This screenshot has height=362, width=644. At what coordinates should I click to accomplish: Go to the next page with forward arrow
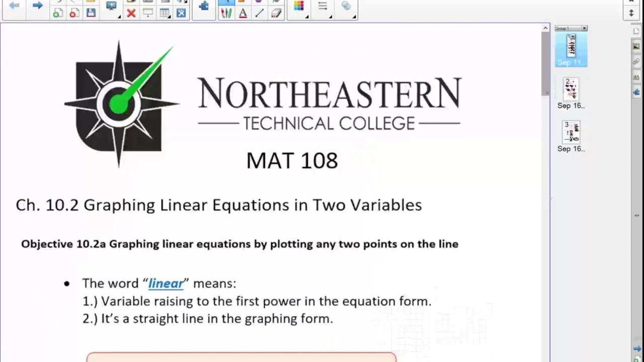click(38, 6)
